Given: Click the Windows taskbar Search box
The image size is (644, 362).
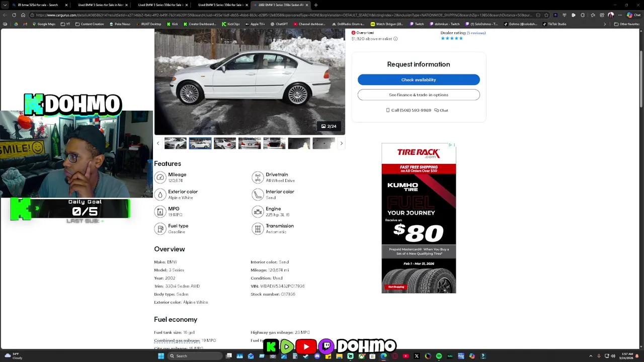Looking at the screenshot, I should click(195, 356).
